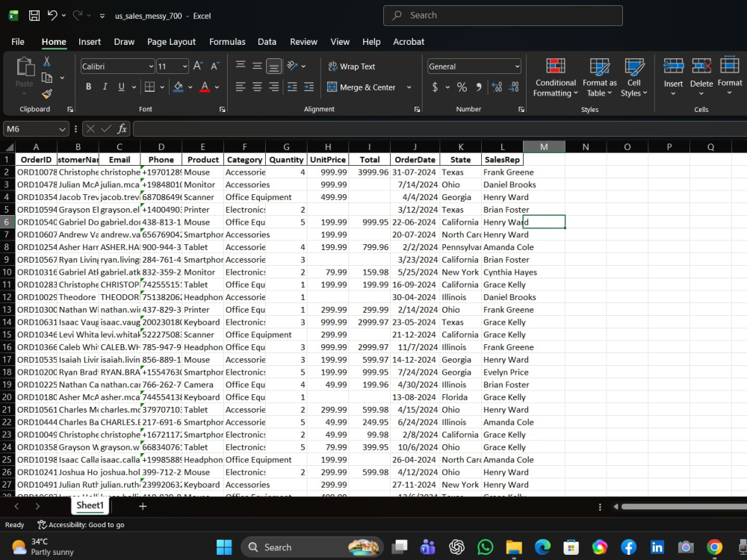Click the Undo arrow icon
The image size is (747, 560).
pos(52,16)
